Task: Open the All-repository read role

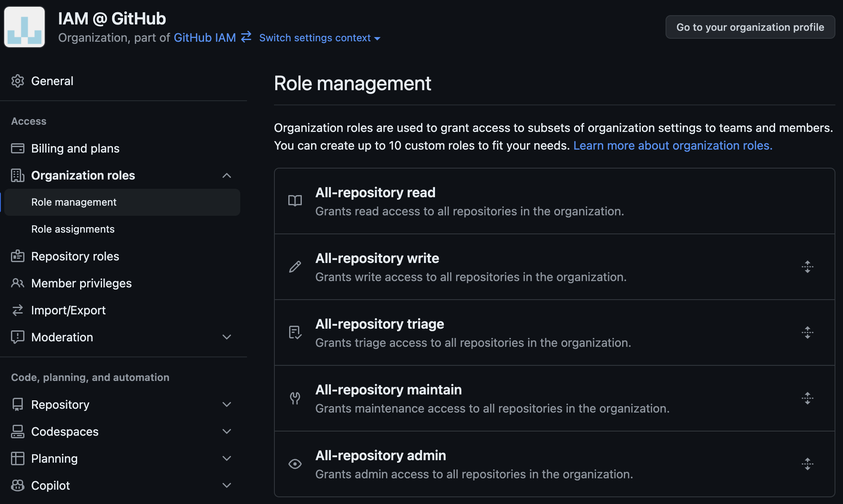Action: click(x=375, y=193)
